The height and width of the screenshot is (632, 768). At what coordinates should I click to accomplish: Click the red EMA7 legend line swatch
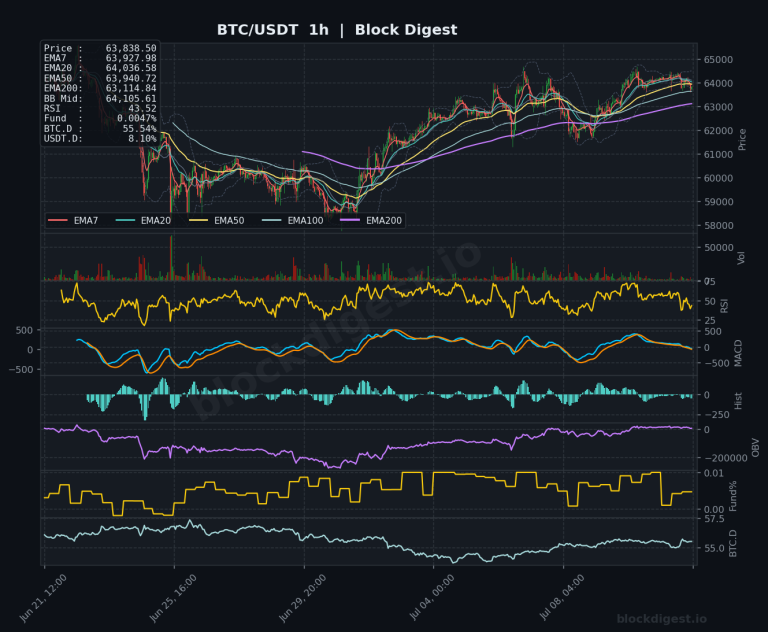coord(58,220)
